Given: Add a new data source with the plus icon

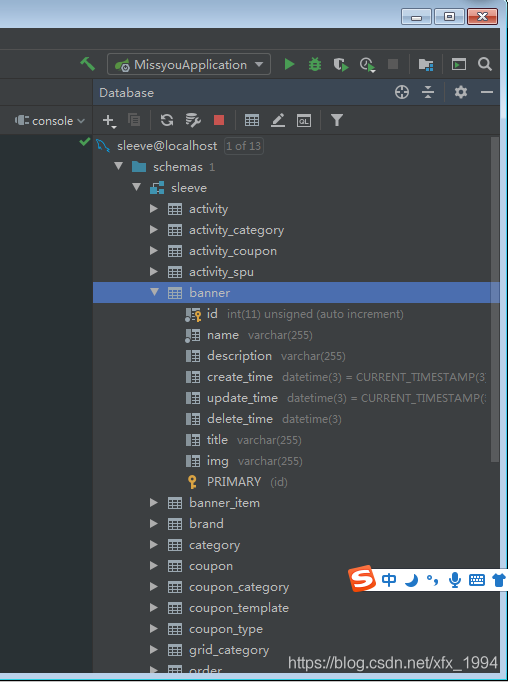Looking at the screenshot, I should [109, 120].
